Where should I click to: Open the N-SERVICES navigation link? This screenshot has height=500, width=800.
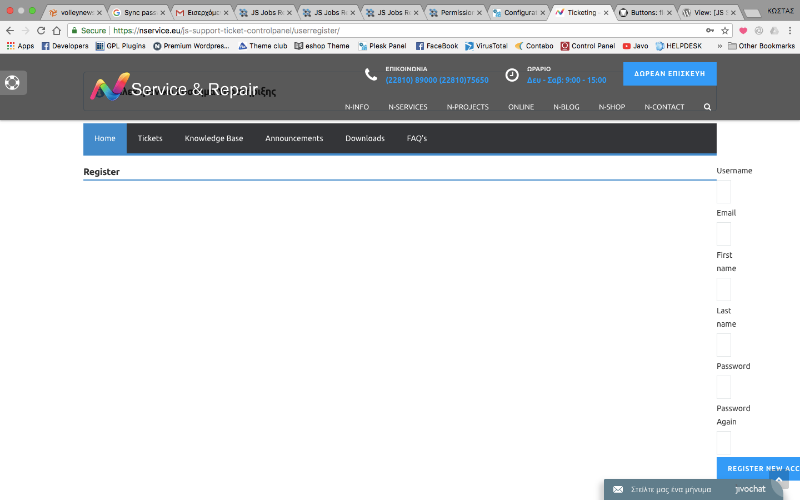coord(408,106)
